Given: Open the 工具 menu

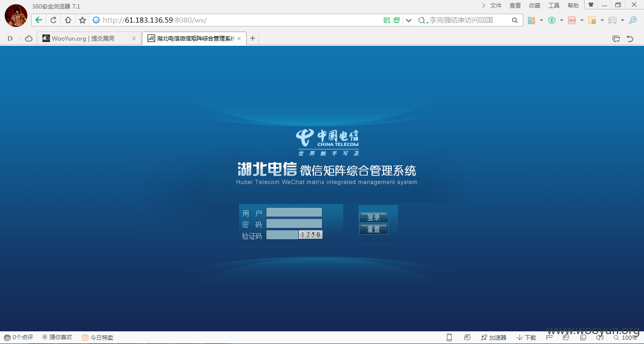Looking at the screenshot, I should (554, 6).
